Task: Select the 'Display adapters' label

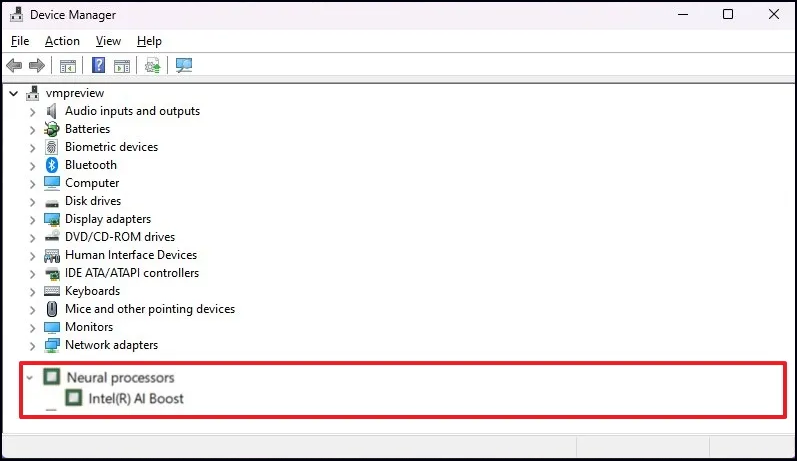Action: point(108,219)
